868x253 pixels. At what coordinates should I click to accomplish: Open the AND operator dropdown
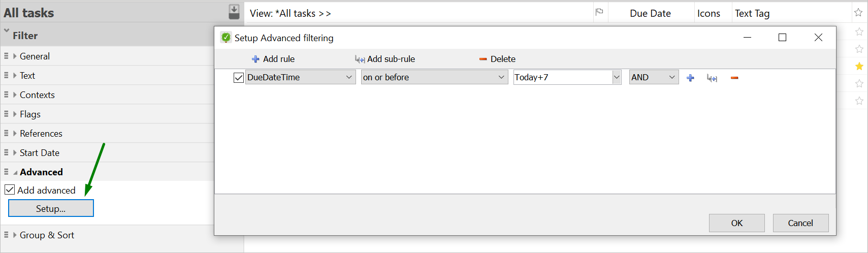pyautogui.click(x=671, y=77)
